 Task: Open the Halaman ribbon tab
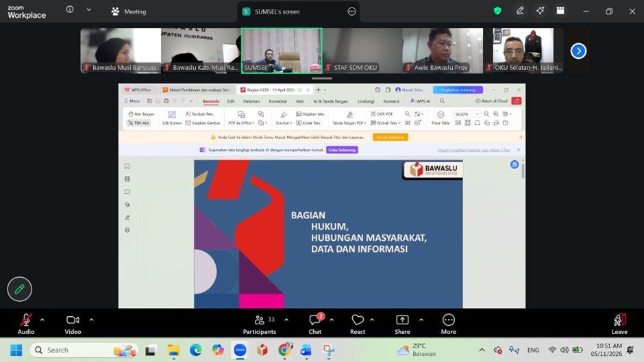[x=251, y=101]
